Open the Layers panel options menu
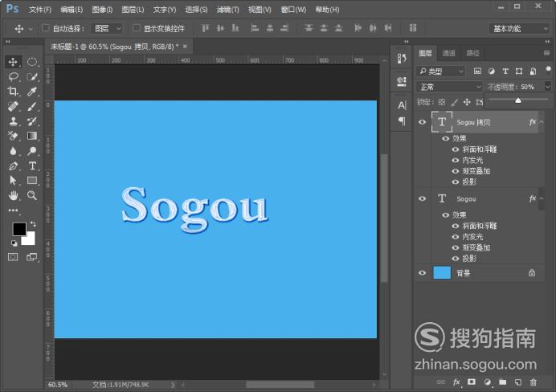Image resolution: width=556 pixels, height=392 pixels. 546,53
